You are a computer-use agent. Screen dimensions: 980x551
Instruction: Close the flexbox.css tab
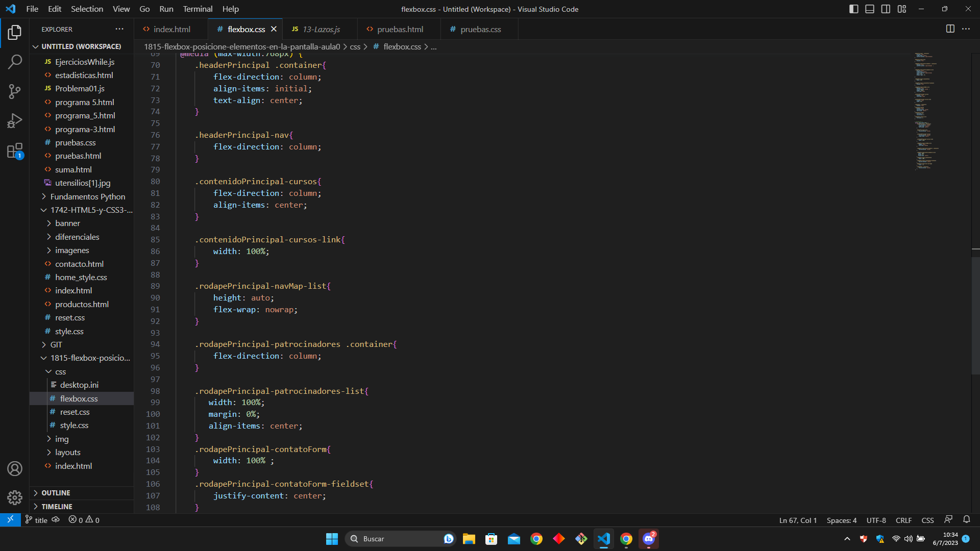point(274,29)
